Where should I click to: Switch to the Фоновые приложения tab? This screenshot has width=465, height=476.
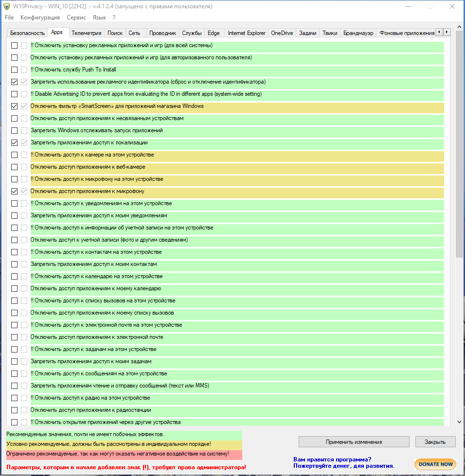(406, 33)
